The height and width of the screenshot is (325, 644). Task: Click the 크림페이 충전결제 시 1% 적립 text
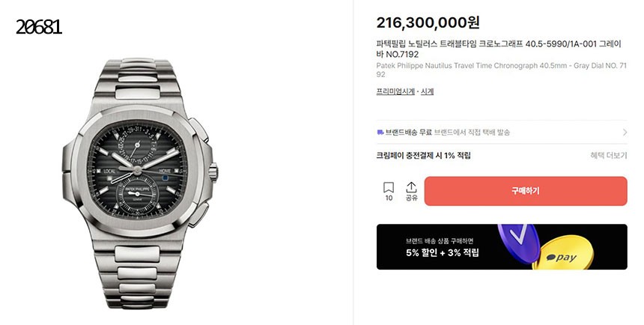pyautogui.click(x=424, y=156)
